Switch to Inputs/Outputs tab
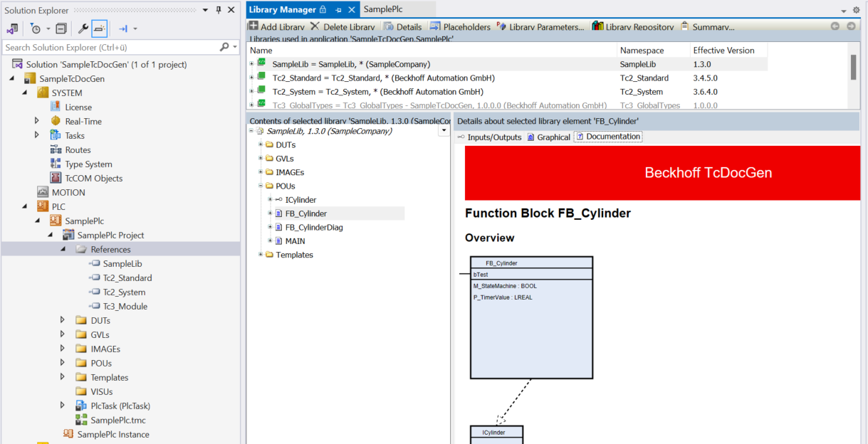This screenshot has height=444, width=868. pos(489,137)
